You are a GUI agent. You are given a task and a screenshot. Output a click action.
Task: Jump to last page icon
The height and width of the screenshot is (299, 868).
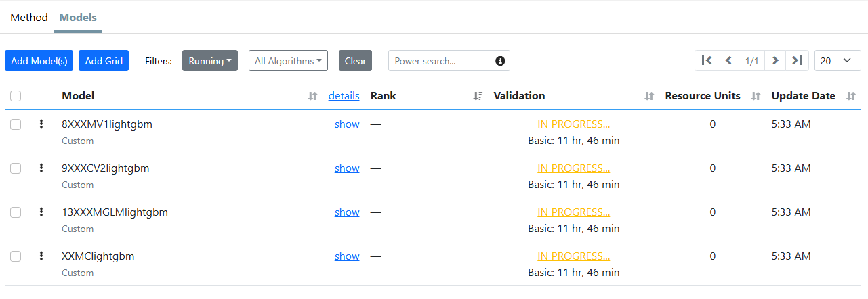tap(798, 61)
